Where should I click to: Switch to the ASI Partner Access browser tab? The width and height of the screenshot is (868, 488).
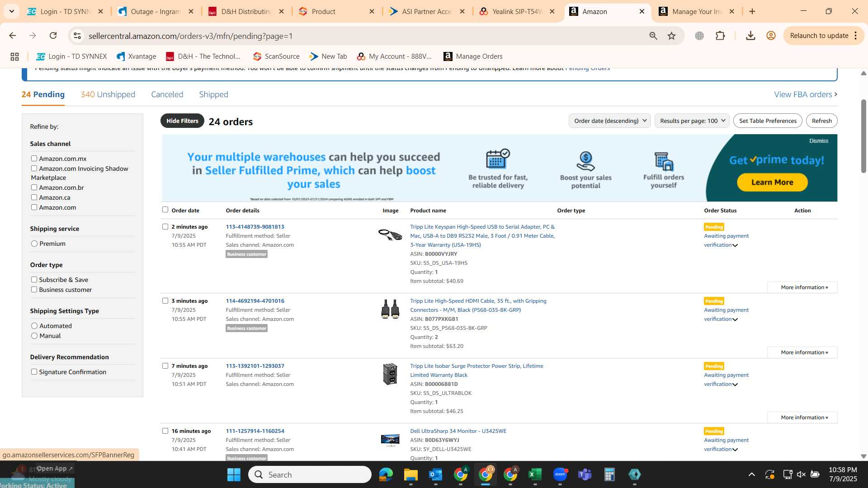click(427, 11)
